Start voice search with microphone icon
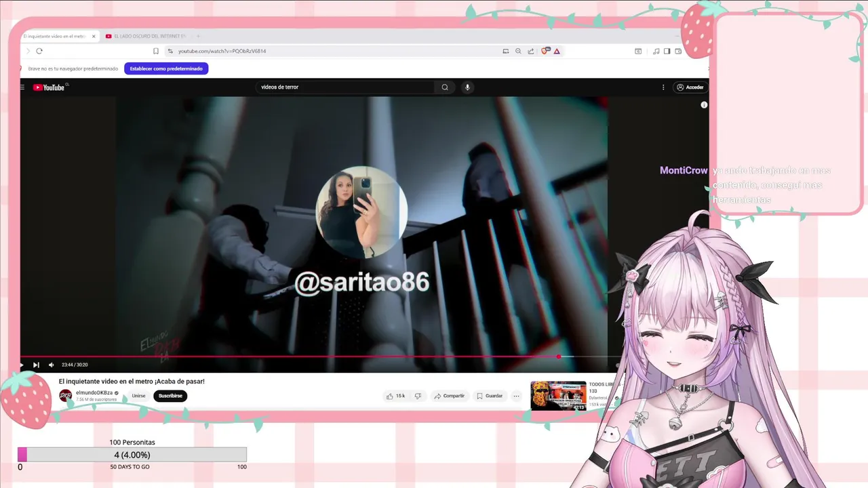The height and width of the screenshot is (488, 868). 467,87
